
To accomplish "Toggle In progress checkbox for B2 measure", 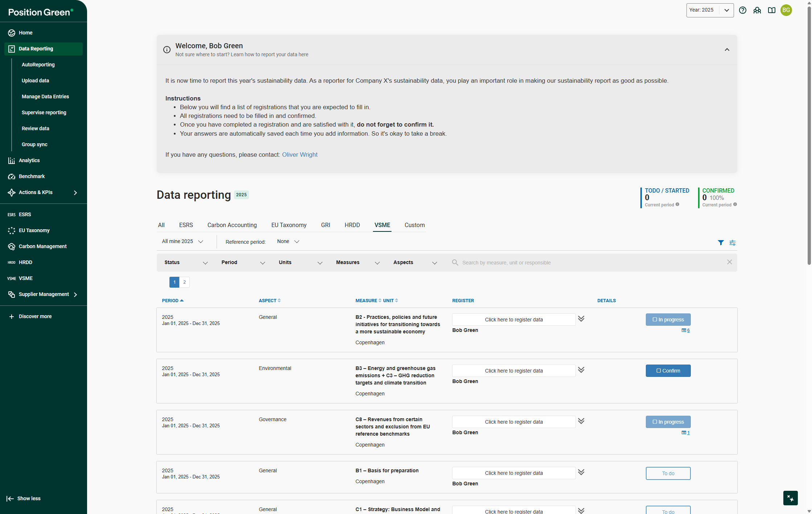I will 655,320.
